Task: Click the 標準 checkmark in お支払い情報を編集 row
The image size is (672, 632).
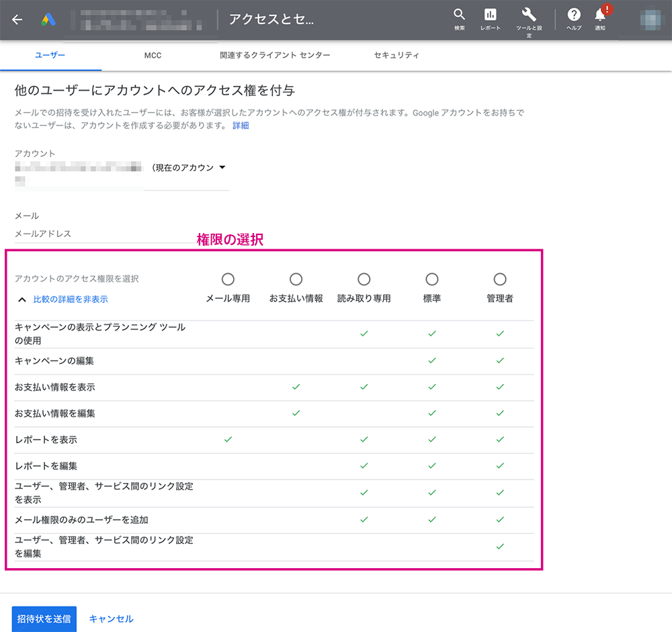Action: click(x=432, y=414)
